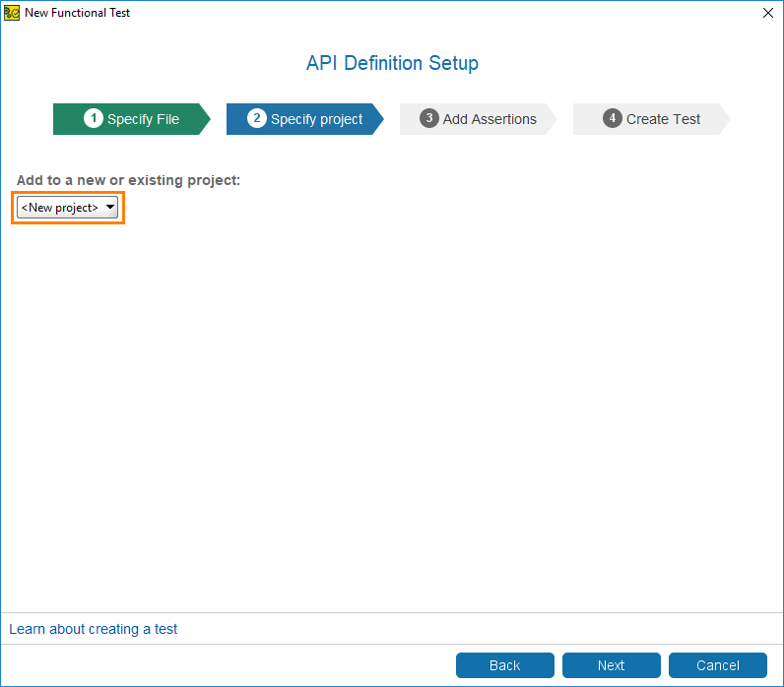This screenshot has width=784, height=687.
Task: Cancel the New Functional Test wizard
Action: [717, 665]
